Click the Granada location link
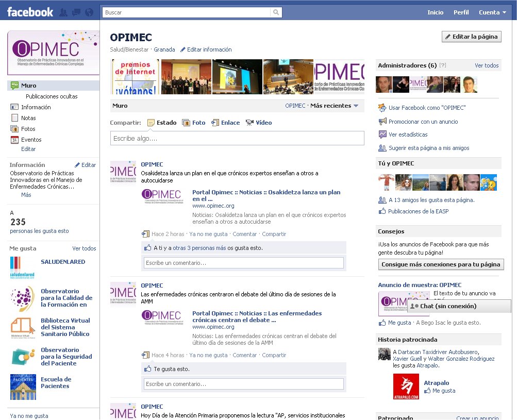 pyautogui.click(x=164, y=49)
